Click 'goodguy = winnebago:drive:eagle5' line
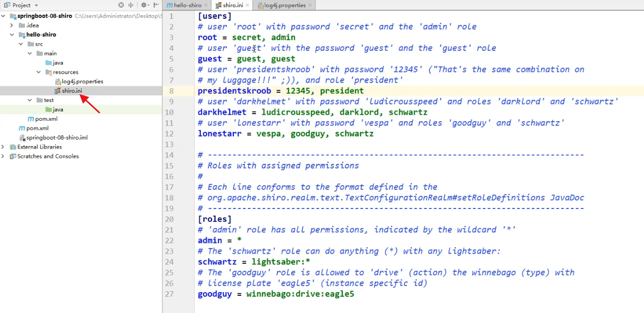This screenshot has width=644, height=313. point(276,294)
